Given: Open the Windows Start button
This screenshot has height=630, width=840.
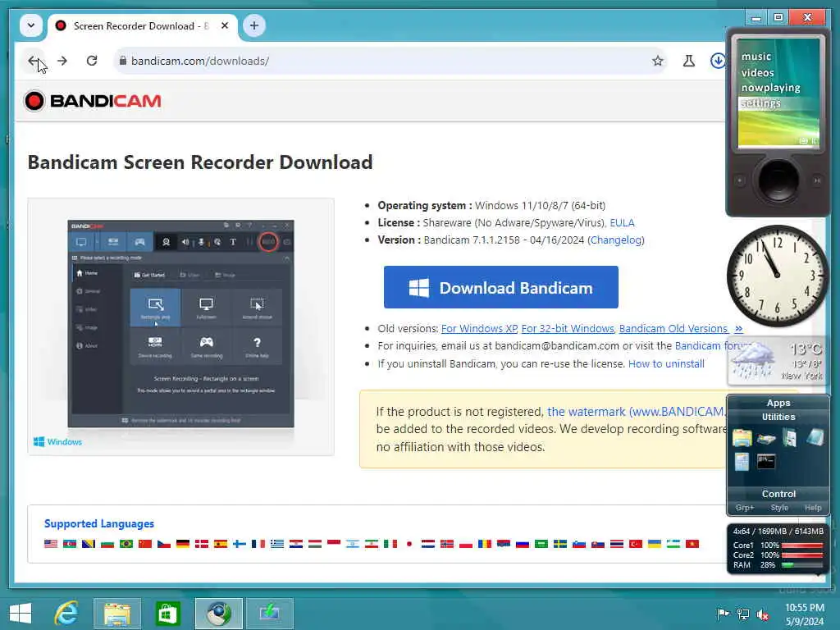Looking at the screenshot, I should tap(21, 614).
